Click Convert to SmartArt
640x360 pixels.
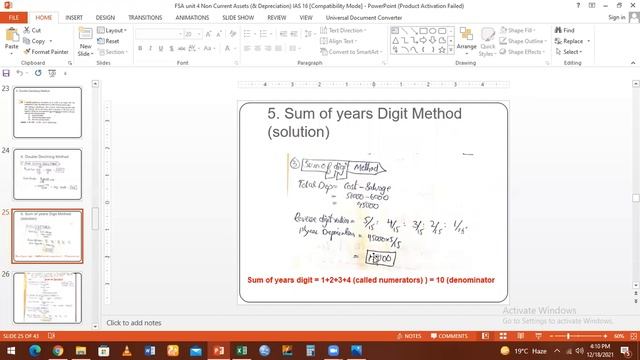click(x=351, y=52)
